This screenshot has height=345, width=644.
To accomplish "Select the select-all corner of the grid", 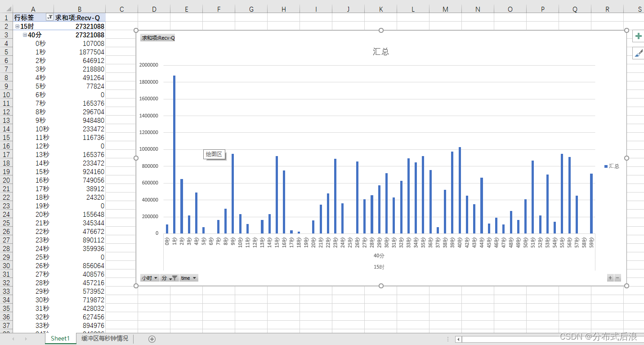I will [x=6, y=9].
